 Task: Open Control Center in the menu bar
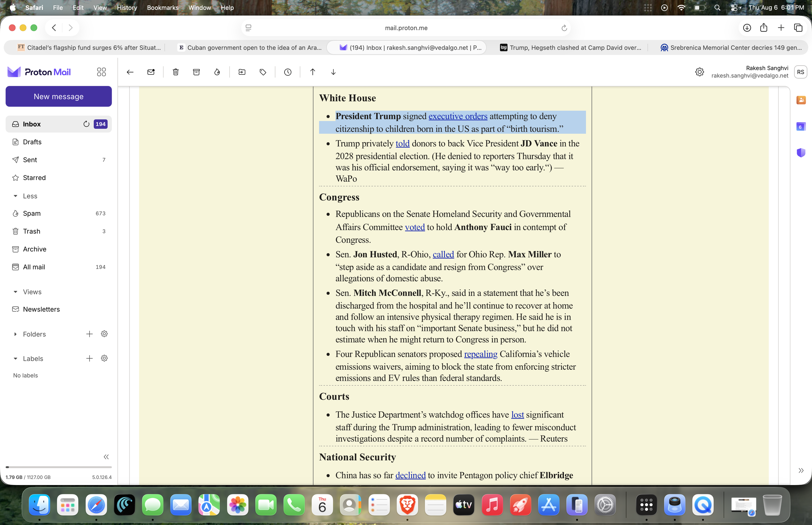[x=735, y=7]
